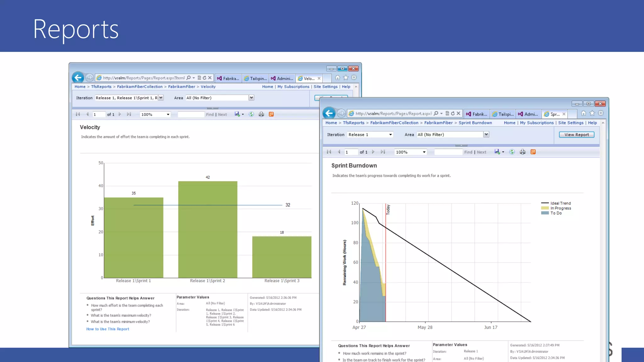
Task: Click the export save icon in Sprint Burndown toolbar
Action: tap(497, 152)
